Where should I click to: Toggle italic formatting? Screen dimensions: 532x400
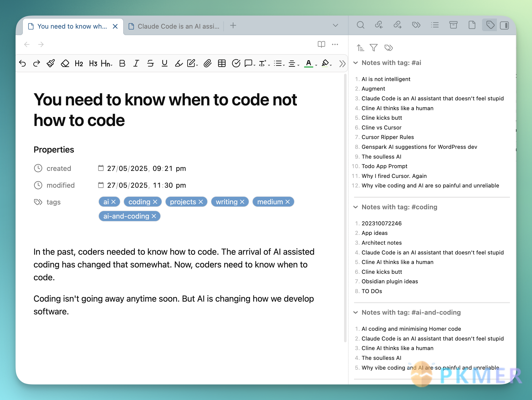(136, 63)
